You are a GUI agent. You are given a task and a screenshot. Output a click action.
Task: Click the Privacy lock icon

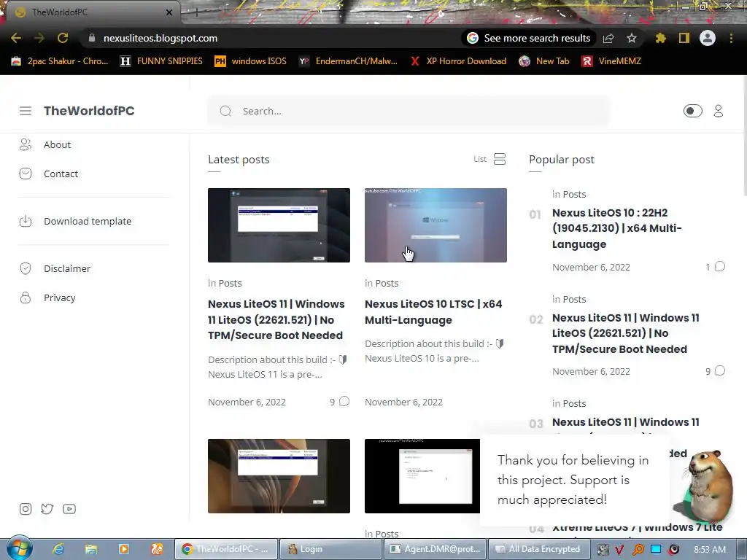point(26,297)
